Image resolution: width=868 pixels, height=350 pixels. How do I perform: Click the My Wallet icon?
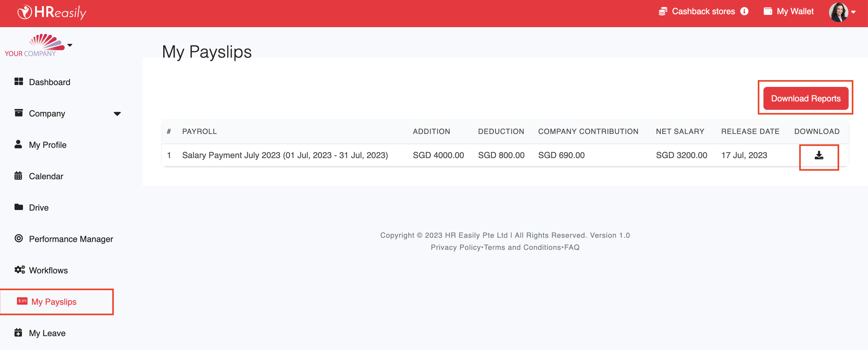tap(768, 11)
